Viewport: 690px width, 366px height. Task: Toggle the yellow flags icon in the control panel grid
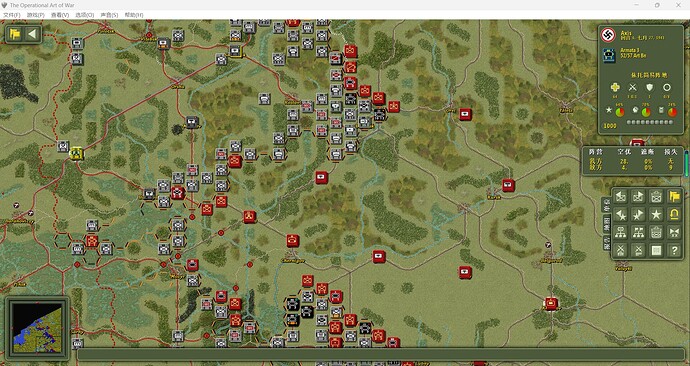pyautogui.click(x=674, y=197)
